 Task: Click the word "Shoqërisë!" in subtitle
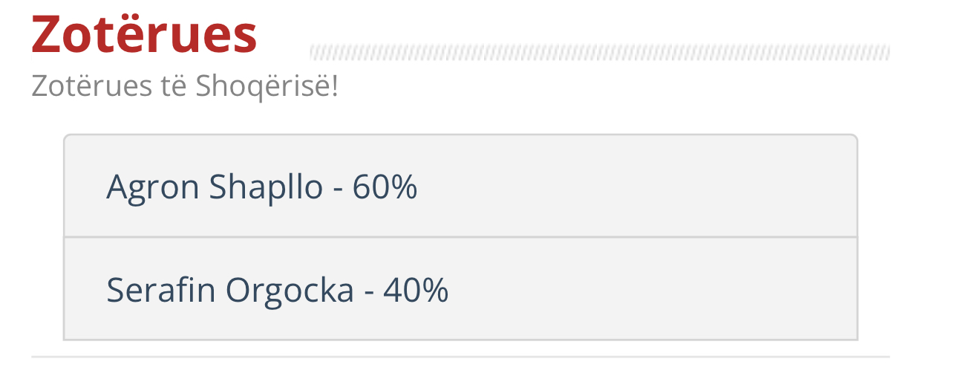[267, 88]
